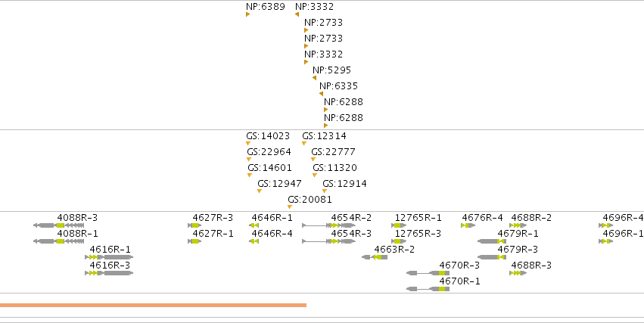The height and width of the screenshot is (323, 644).
Task: Click the 4688R-3 label
Action: [531, 266]
